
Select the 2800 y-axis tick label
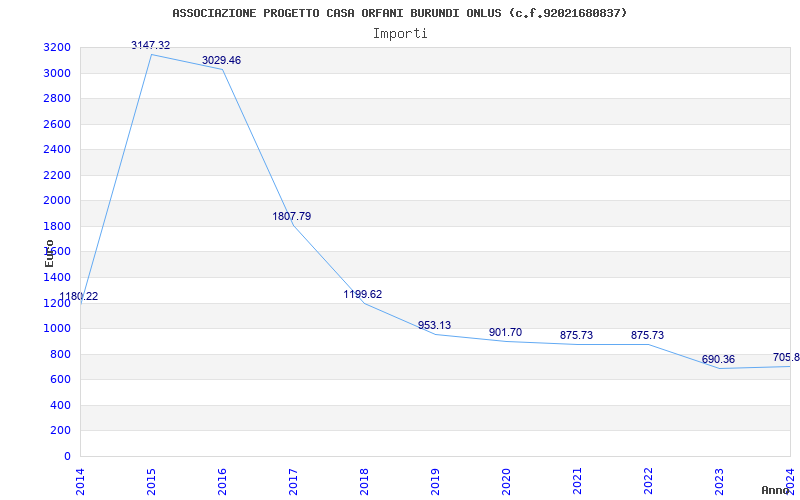[x=58, y=99]
